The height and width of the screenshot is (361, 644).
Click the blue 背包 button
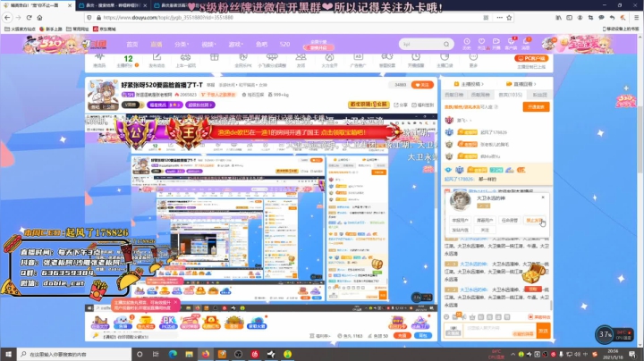coord(423,336)
